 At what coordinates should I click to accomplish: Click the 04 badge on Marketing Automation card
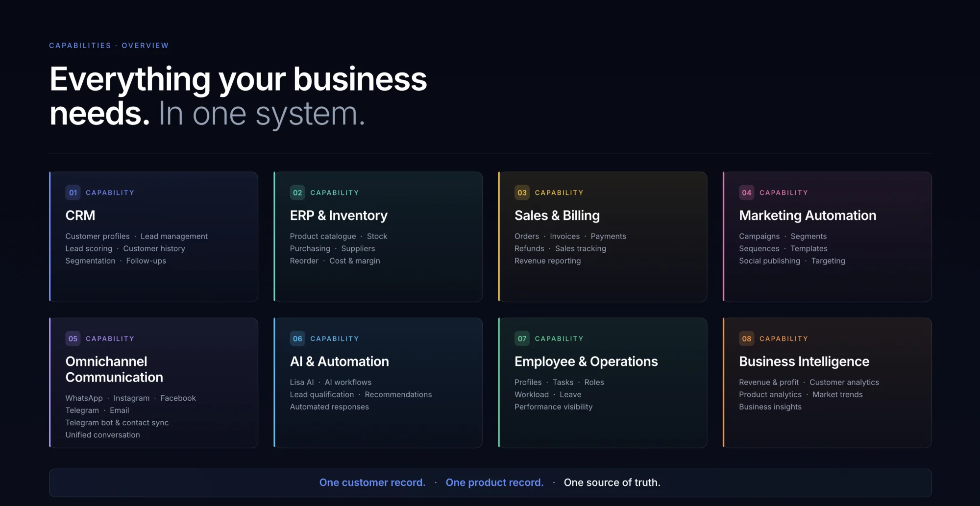pyautogui.click(x=747, y=193)
